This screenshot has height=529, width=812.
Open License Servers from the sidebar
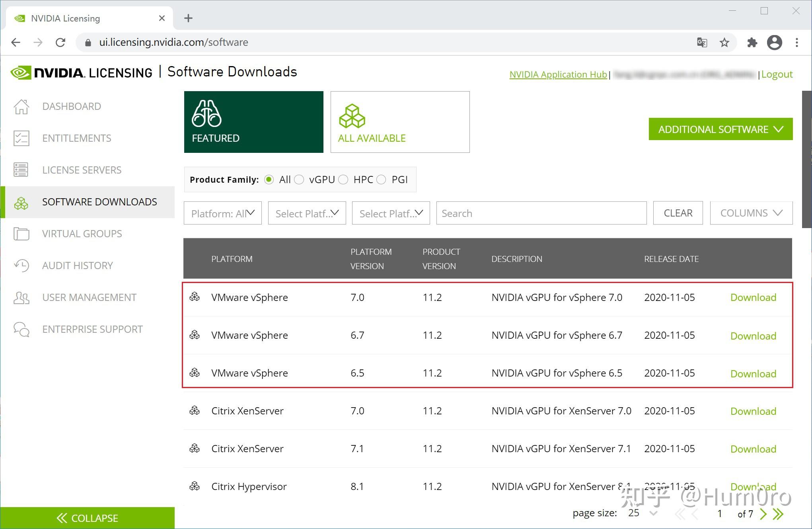pyautogui.click(x=22, y=170)
